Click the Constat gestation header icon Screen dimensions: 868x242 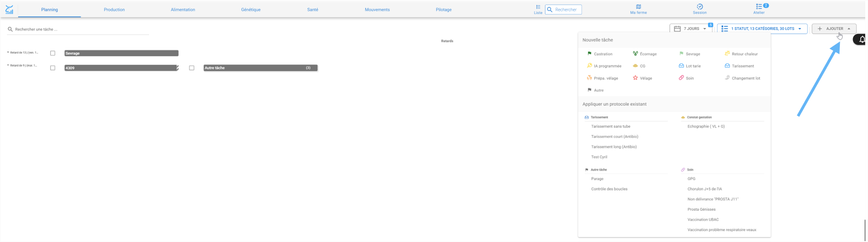683,117
